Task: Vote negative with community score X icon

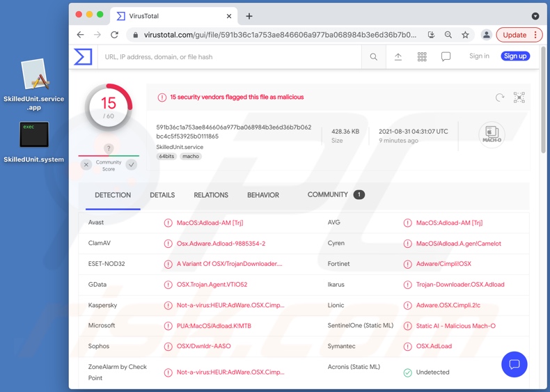Action: (86, 164)
